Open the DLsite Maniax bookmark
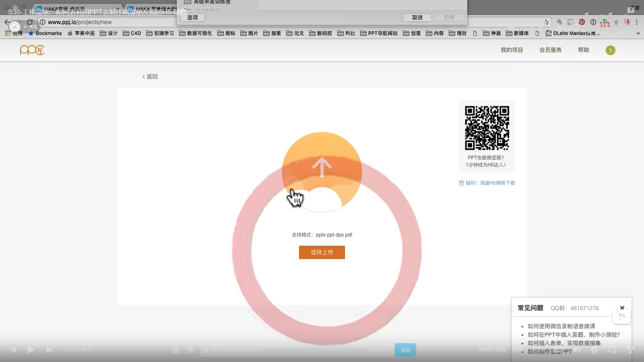644x362 pixels. (573, 33)
